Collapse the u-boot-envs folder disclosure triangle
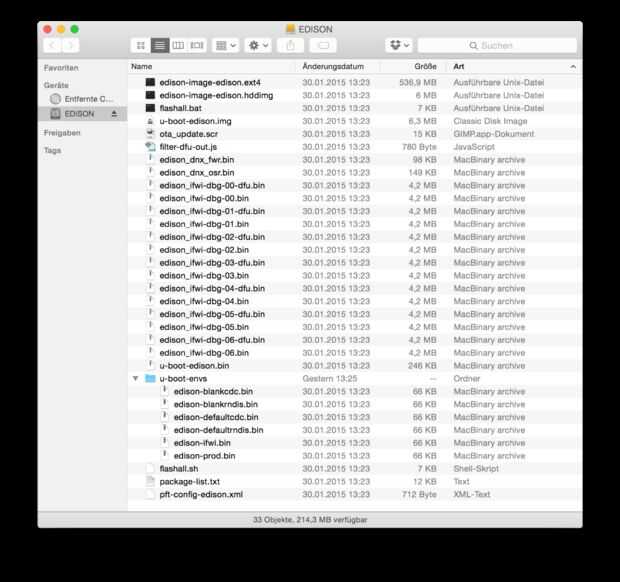Image resolution: width=620 pixels, height=582 pixels. (x=136, y=378)
